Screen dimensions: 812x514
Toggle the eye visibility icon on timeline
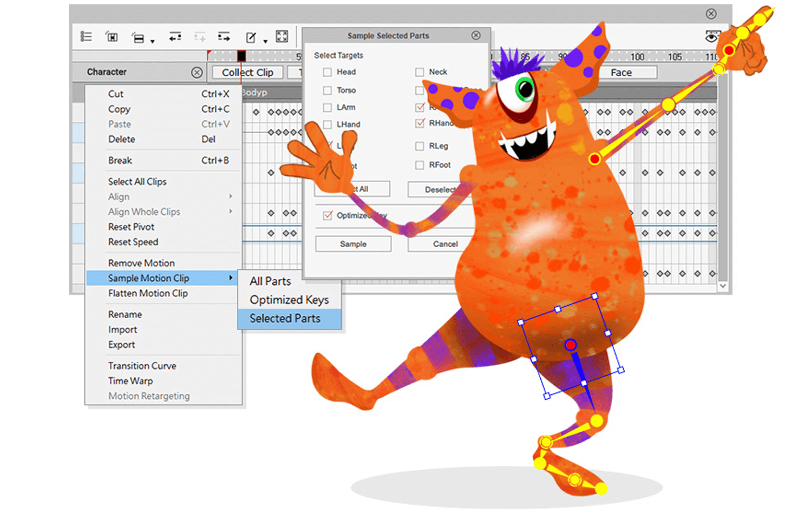[712, 36]
